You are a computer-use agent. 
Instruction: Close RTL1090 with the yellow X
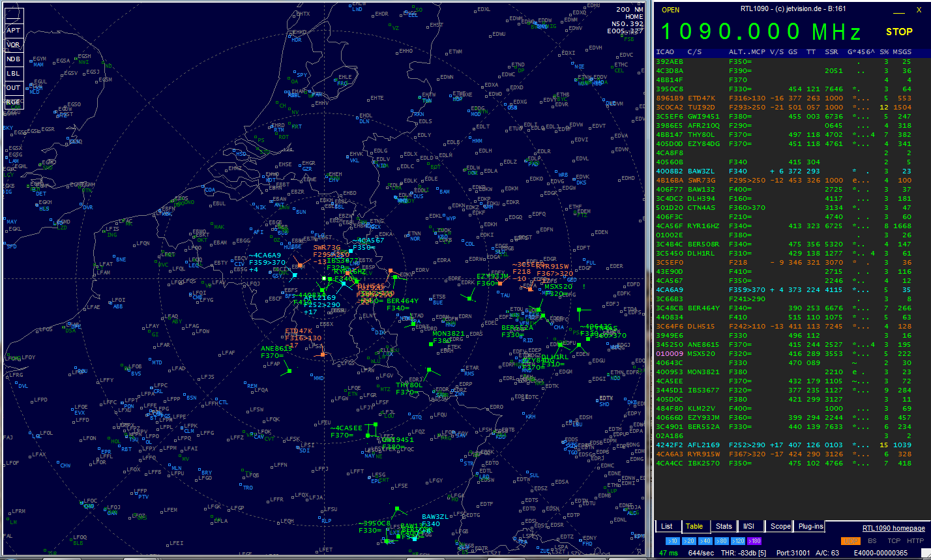pos(919,10)
